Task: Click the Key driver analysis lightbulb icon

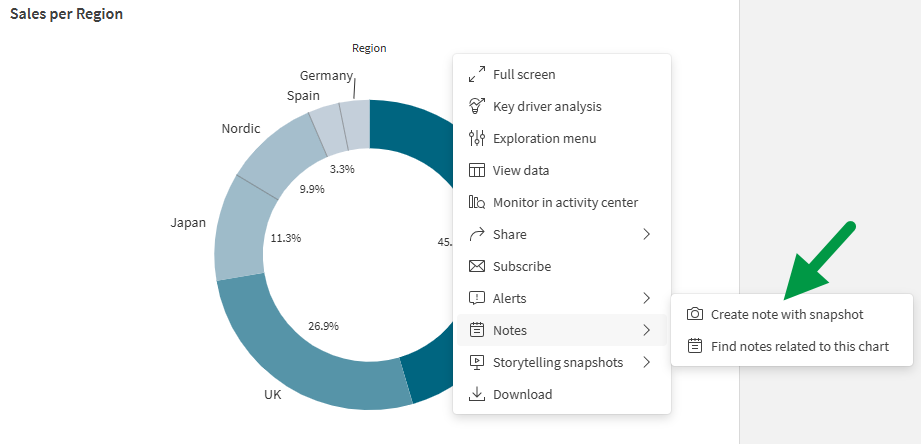Action: (477, 106)
